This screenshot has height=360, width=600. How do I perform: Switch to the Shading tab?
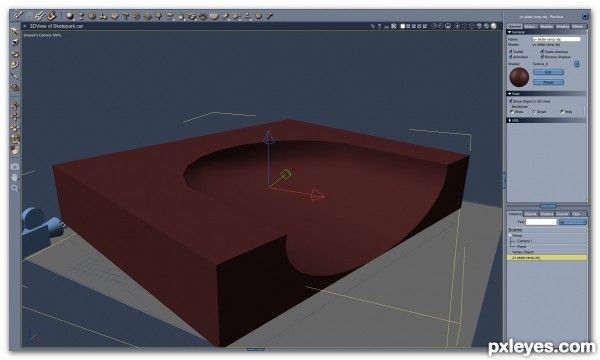pos(562,26)
